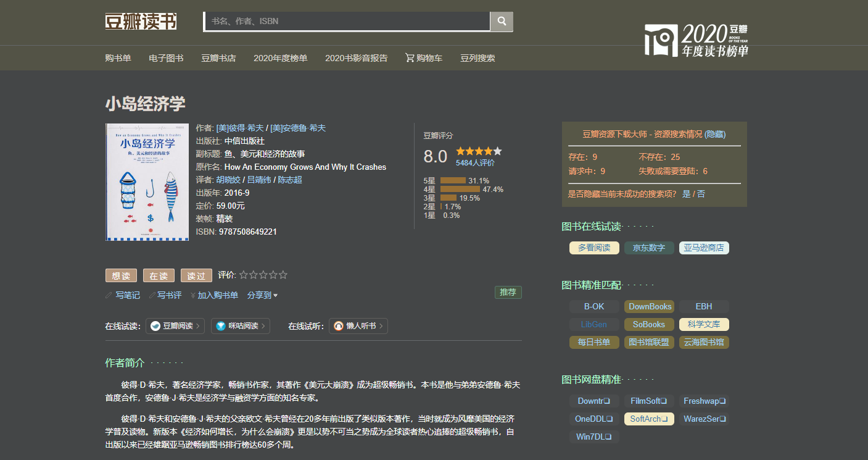Open the DownBooks source tag

coord(650,306)
